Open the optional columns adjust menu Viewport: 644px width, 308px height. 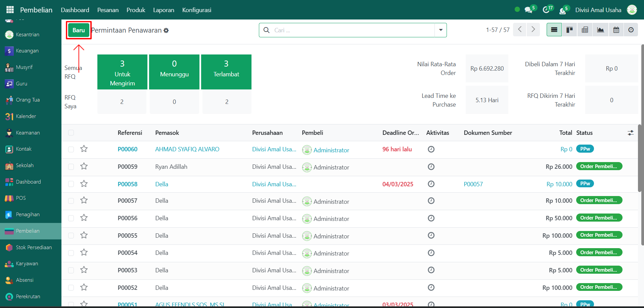[x=631, y=133]
